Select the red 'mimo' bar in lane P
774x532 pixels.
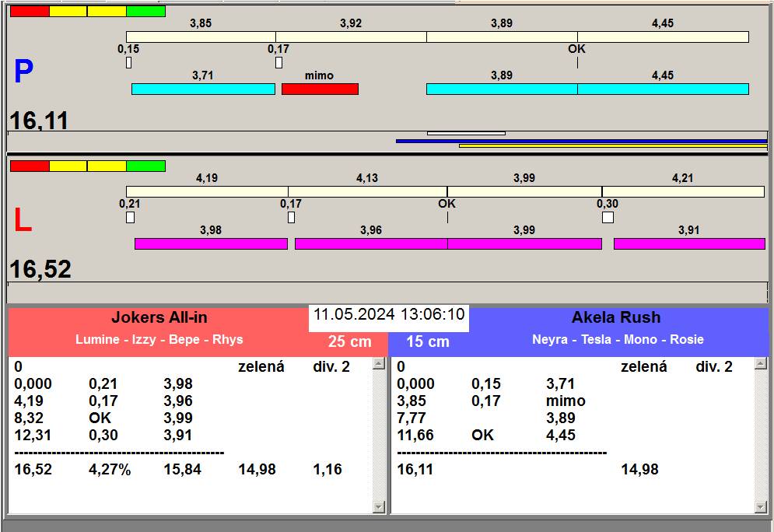point(320,89)
